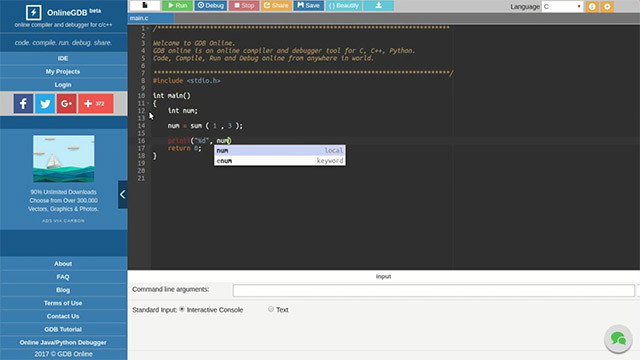Open the '90% Unlimited Downloads' ad text

tap(63, 200)
